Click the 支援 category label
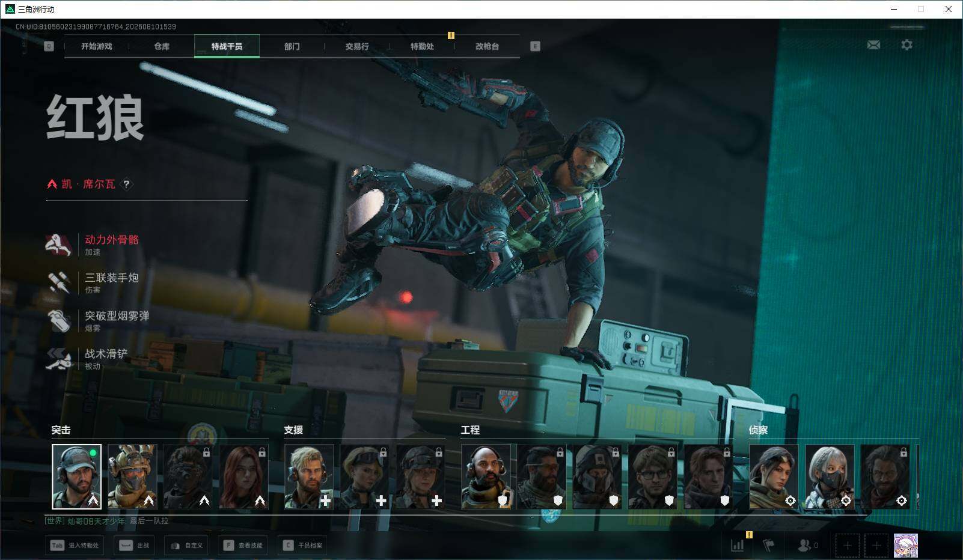The height and width of the screenshot is (560, 963). tap(293, 430)
